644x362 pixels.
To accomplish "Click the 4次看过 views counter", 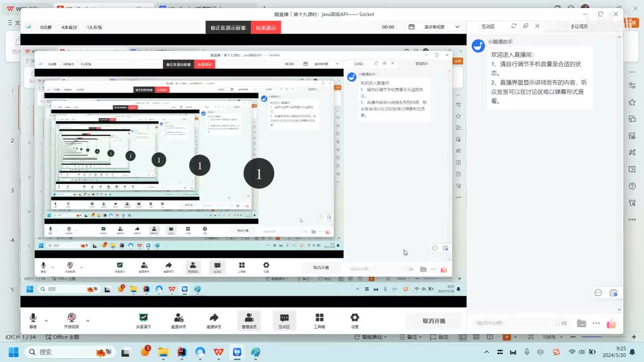I will pyautogui.click(x=69, y=27).
